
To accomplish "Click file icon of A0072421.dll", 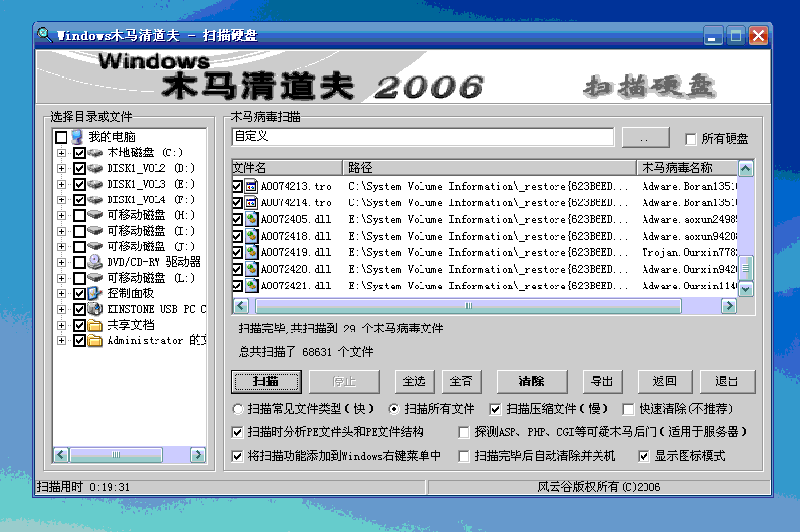I will click(x=251, y=286).
